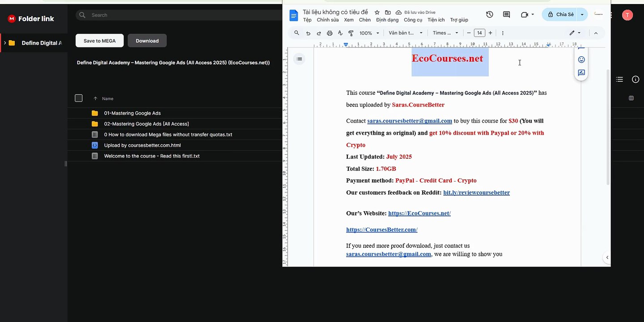Screen dimensions: 644x322
Task: Click the font size field showing 14
Action: tap(479, 33)
